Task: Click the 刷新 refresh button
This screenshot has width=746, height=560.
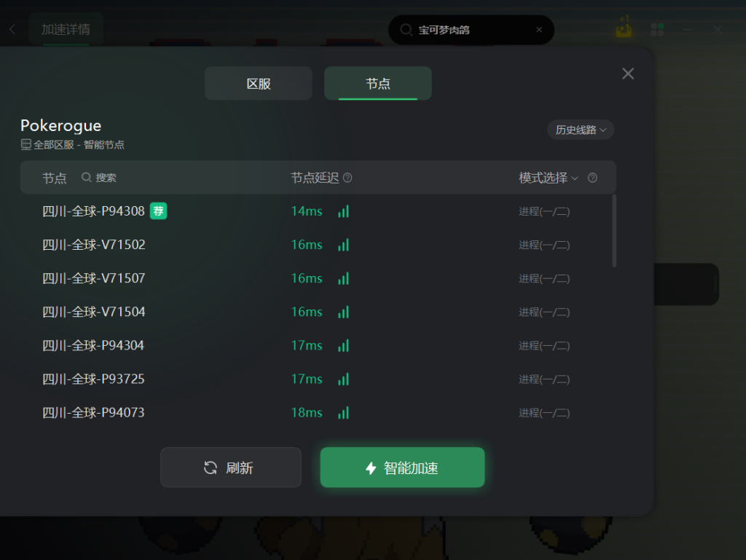Action: pos(231,468)
